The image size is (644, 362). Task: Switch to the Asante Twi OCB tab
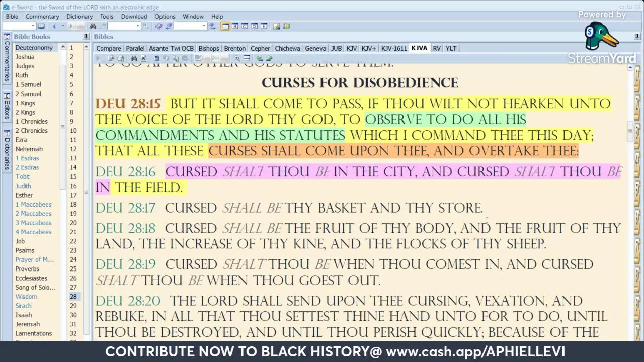click(x=171, y=48)
